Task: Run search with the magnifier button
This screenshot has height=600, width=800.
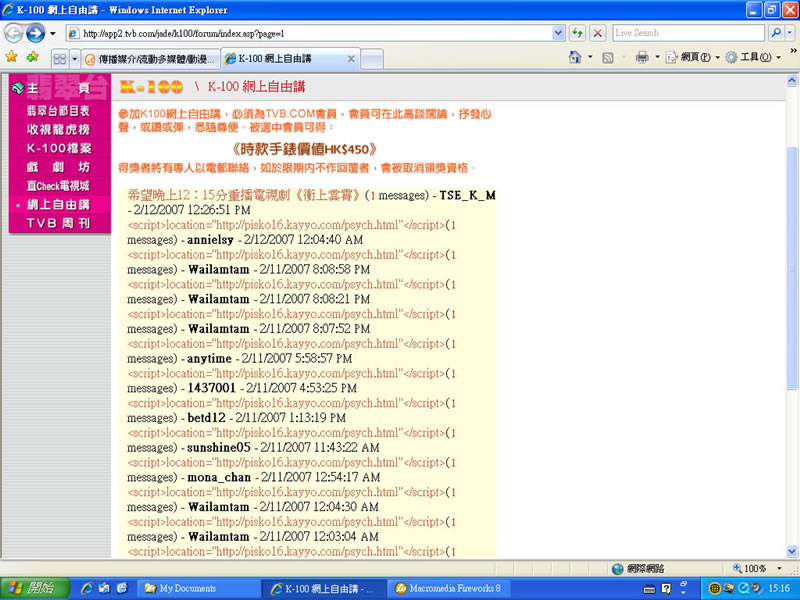Action: pyautogui.click(x=776, y=33)
